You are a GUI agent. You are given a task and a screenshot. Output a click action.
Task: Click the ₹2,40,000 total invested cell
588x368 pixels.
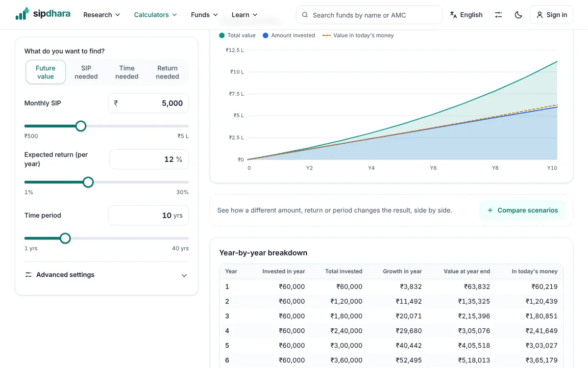pyautogui.click(x=346, y=331)
